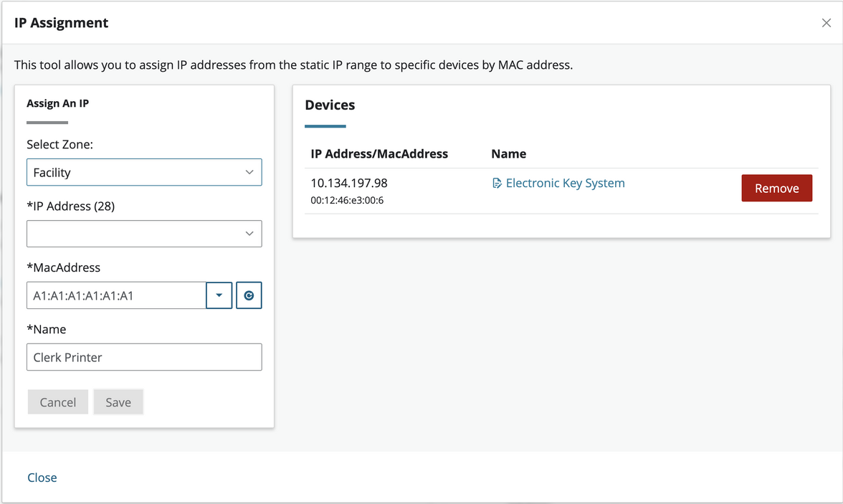
Task: Open the Electronic Key System link
Action: (565, 183)
